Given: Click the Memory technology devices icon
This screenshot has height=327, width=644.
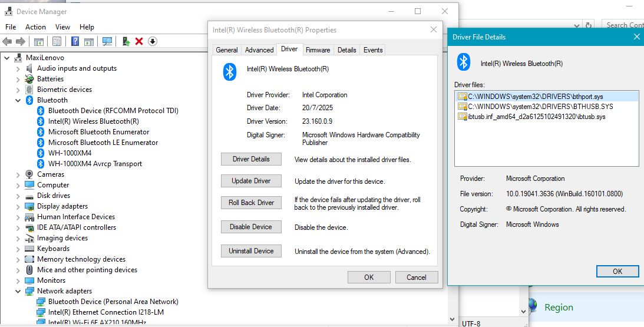Looking at the screenshot, I should click(29, 259).
